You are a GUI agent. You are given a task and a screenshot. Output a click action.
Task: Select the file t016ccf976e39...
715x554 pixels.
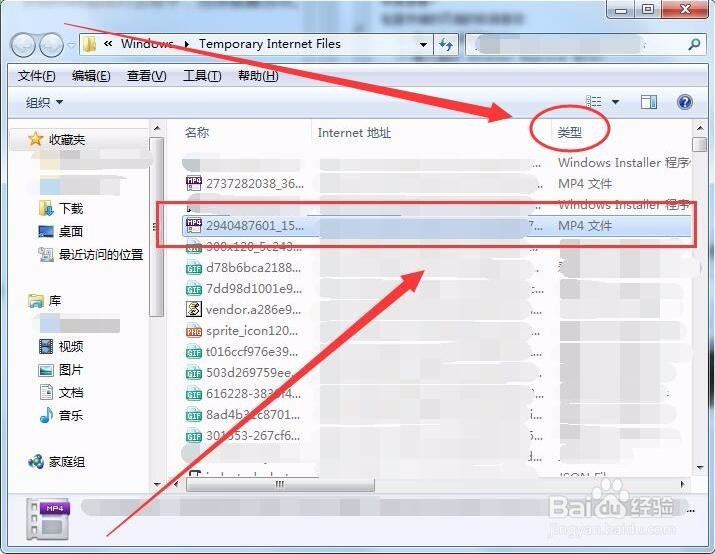253,352
